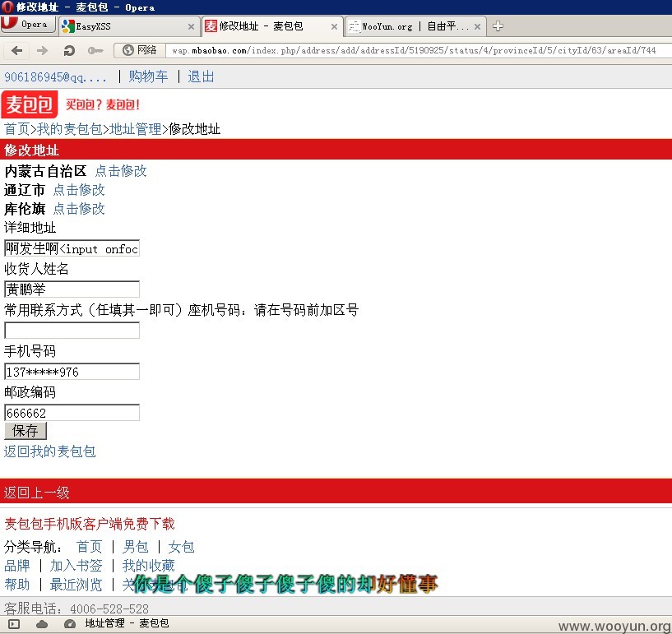
Task: Focus the 邮政编码 input field
Action: pos(72,413)
